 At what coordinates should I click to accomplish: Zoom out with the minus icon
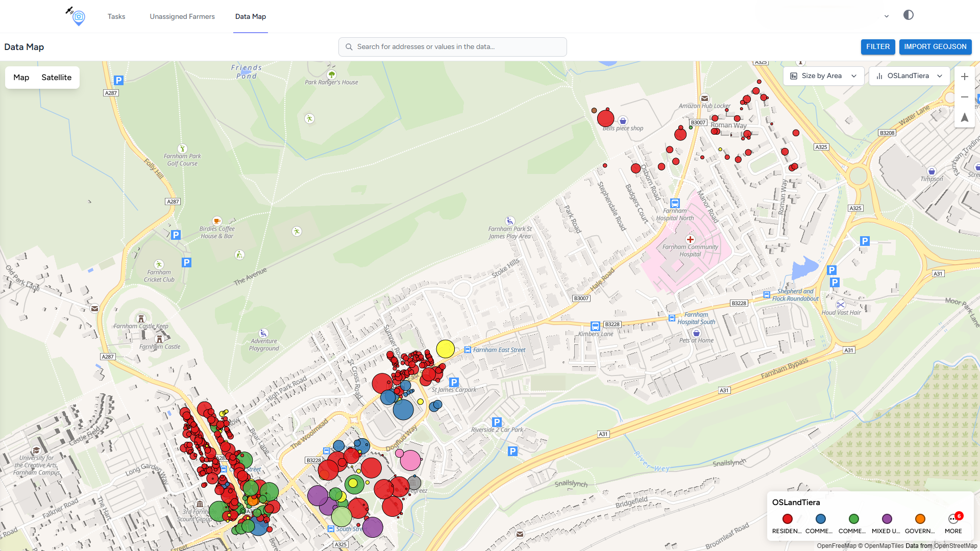964,97
